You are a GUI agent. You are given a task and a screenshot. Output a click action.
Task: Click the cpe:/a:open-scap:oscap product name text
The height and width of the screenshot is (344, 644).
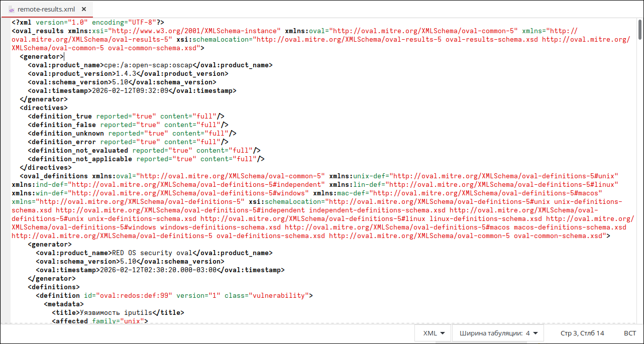(x=148, y=65)
